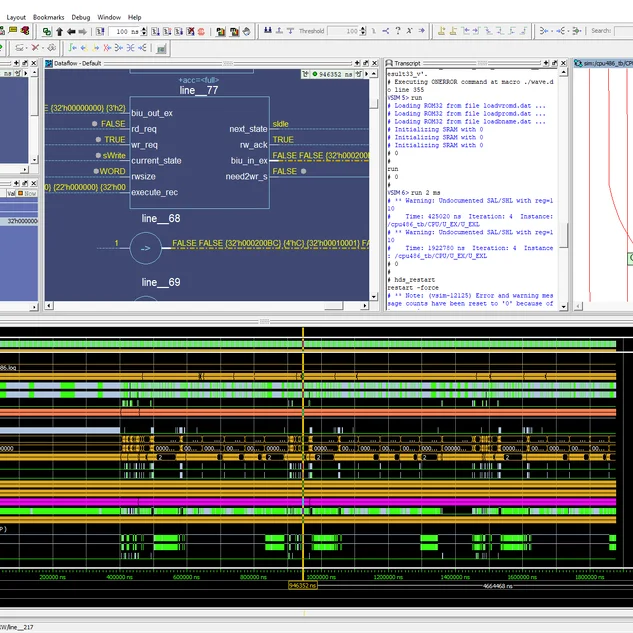Click the Expand net to all drivers icon
This screenshot has height=633, width=633.
(119, 48)
